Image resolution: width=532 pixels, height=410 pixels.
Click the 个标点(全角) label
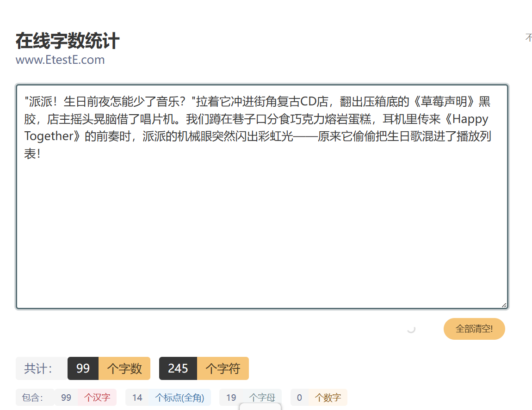[x=180, y=398]
